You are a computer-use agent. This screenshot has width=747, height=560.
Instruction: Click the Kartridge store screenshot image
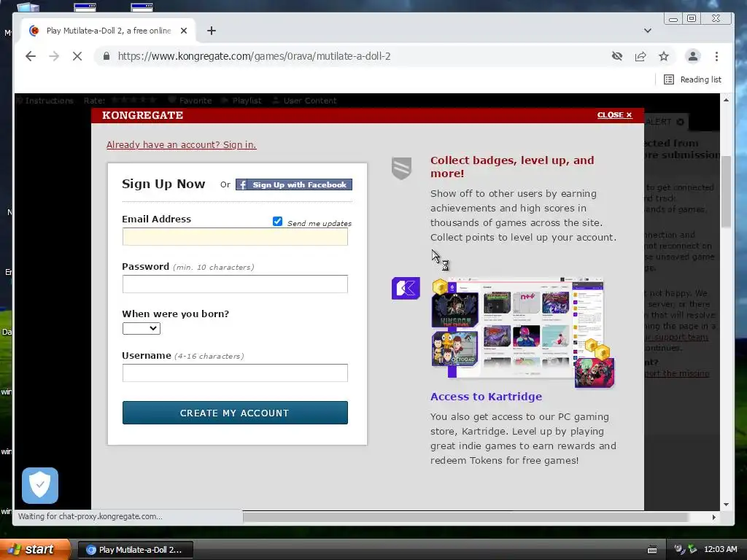click(x=522, y=332)
